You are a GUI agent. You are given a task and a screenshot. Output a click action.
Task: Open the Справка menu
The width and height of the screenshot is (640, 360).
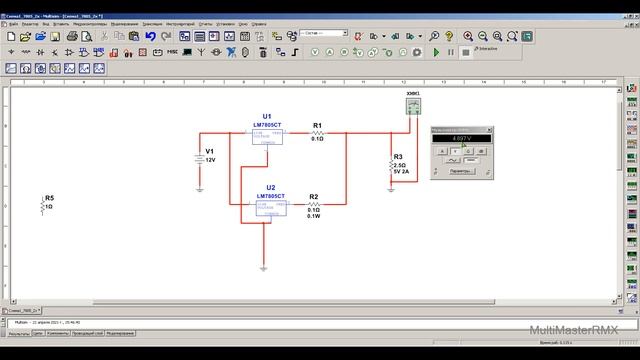tap(259, 24)
